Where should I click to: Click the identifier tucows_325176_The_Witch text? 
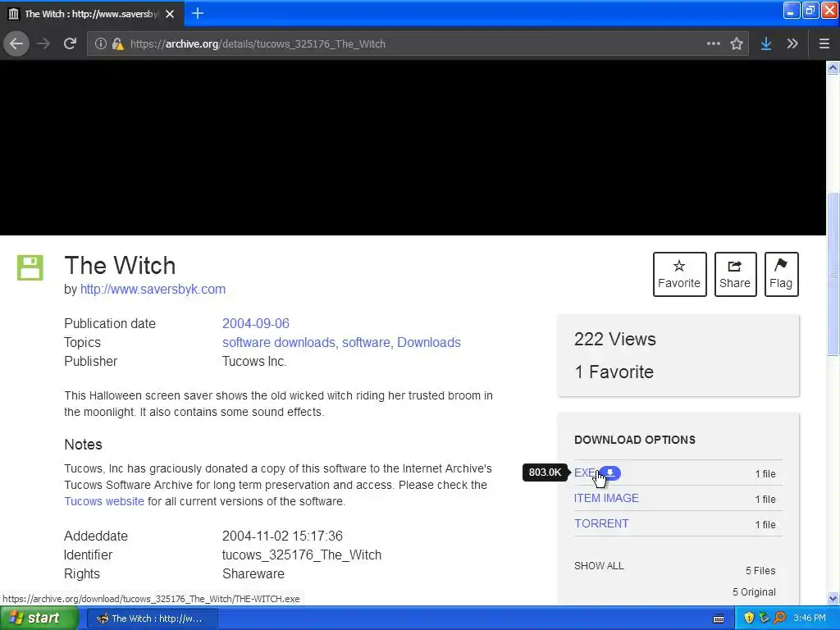[x=302, y=555]
